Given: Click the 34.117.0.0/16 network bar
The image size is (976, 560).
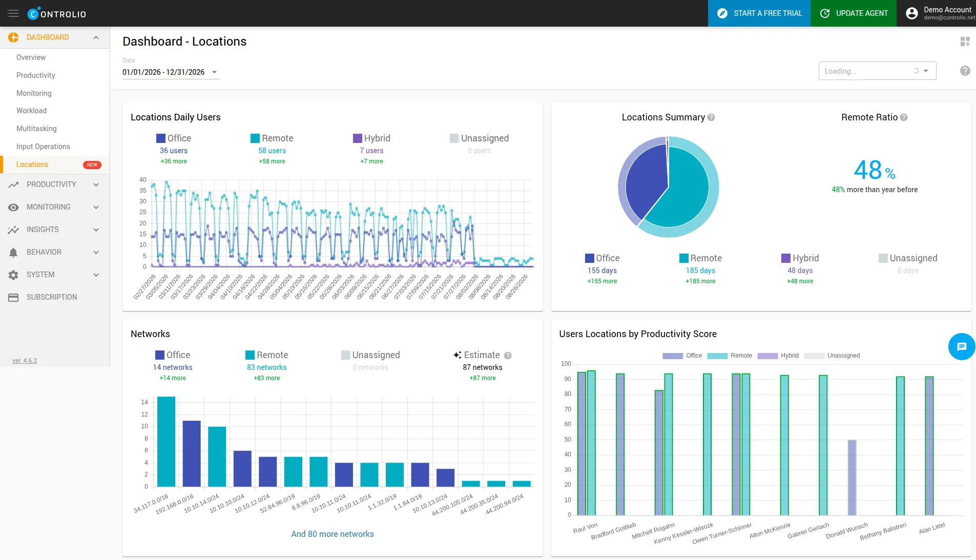Looking at the screenshot, I should pyautogui.click(x=166, y=442).
